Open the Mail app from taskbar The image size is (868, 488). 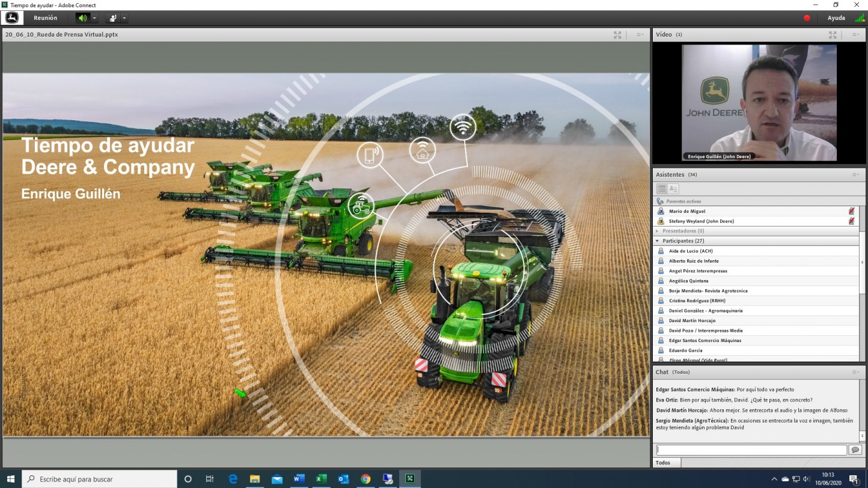[277, 479]
